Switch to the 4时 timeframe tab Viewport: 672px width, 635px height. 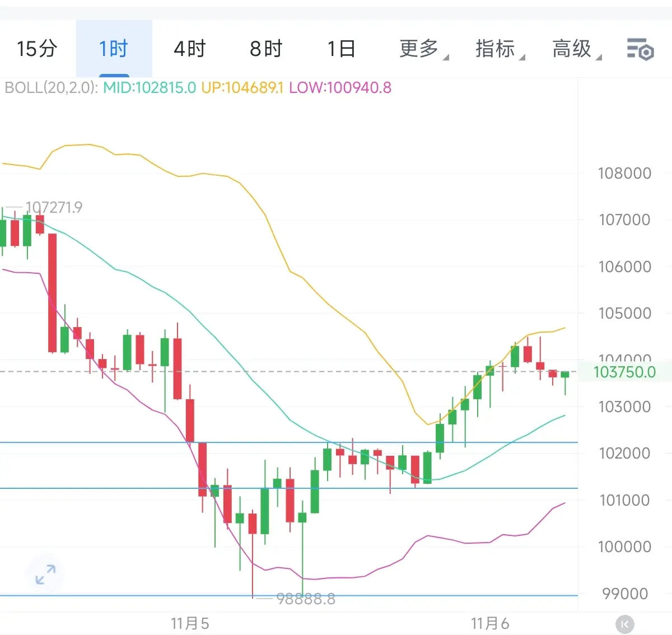pos(190,49)
